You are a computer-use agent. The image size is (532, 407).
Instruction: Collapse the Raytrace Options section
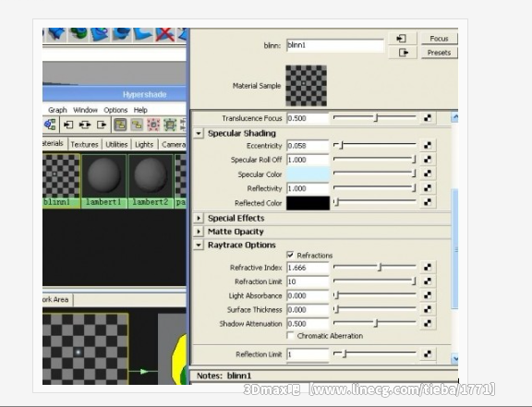tap(199, 245)
